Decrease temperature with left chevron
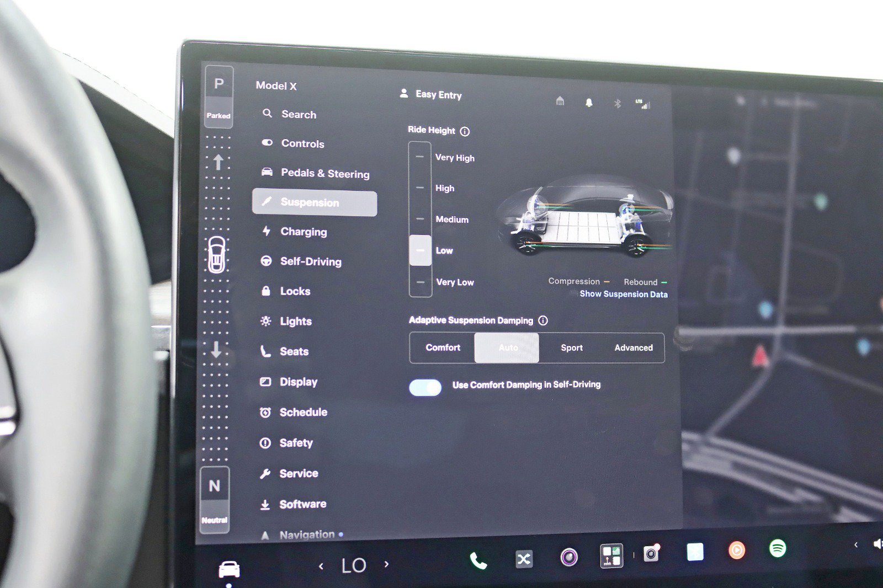 coord(321,565)
